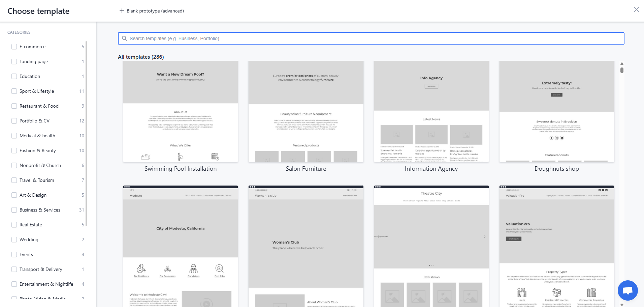This screenshot has height=307, width=644.
Task: Enable Transport & Delivery filter
Action: click(14, 269)
